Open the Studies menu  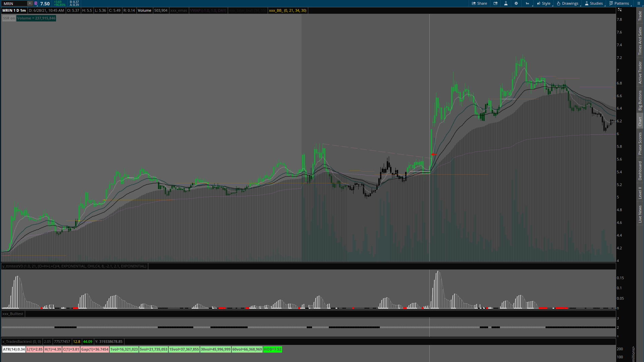pyautogui.click(x=594, y=3)
